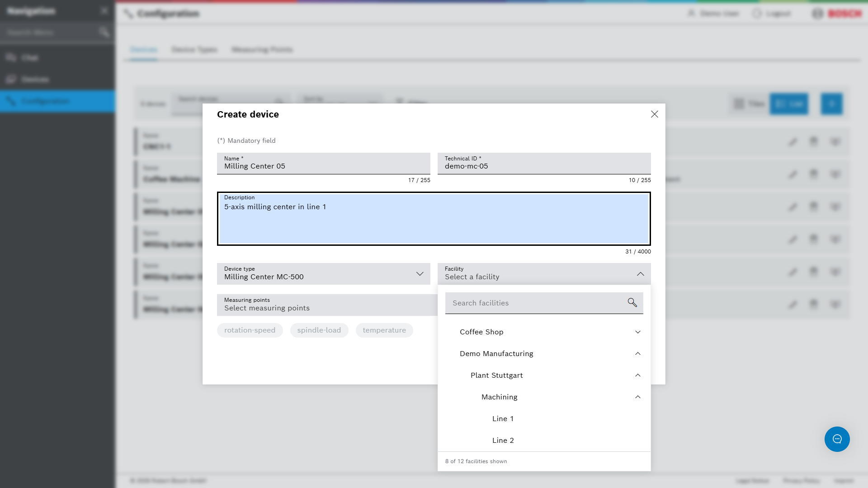The width and height of the screenshot is (868, 488).
Task: Open Devices in navigation sidebar
Action: pyautogui.click(x=57, y=79)
